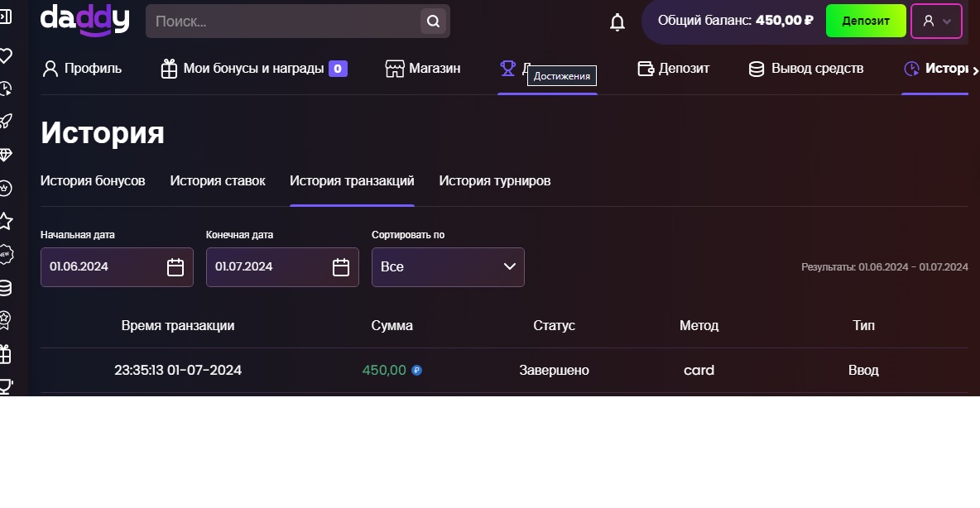Open the 'История бонусов' tab

pyautogui.click(x=93, y=181)
